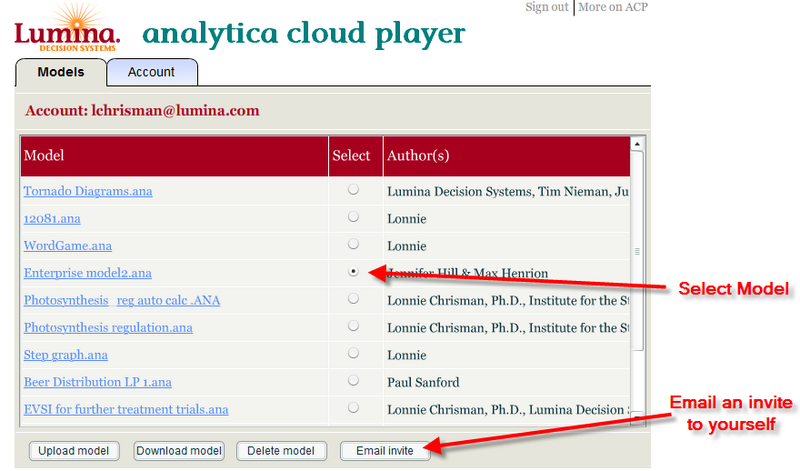The width and height of the screenshot is (800, 471).
Task: Open the Tornado Diagrams.ana model link
Action: tap(88, 191)
